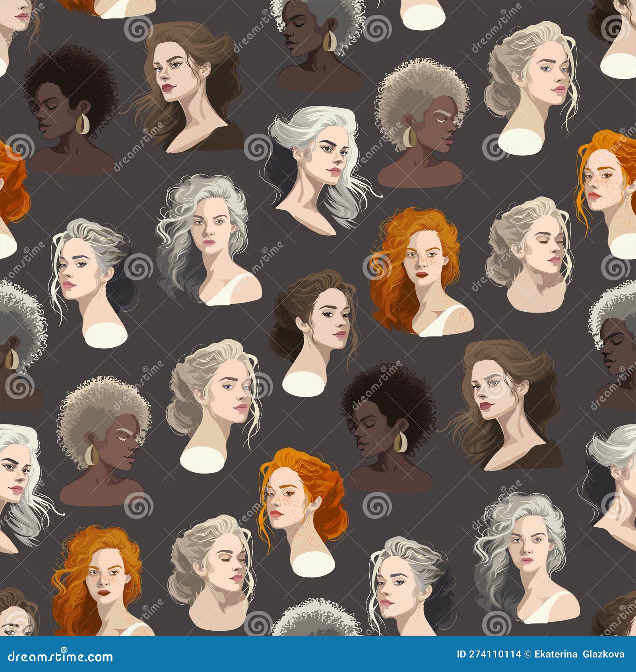Click the Ekaterina Glazkova author credit
636x672 pixels.
pyautogui.click(x=578, y=654)
